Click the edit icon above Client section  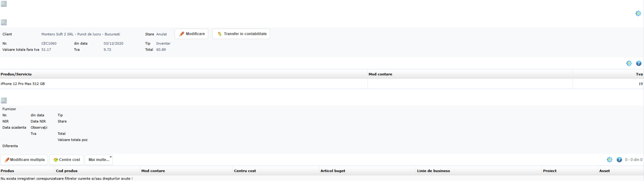(4, 23)
